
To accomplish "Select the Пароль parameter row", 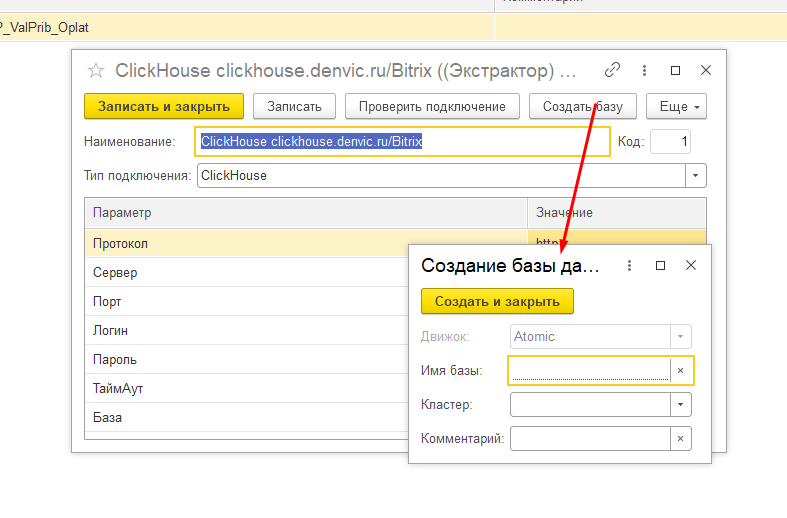I will coord(247,360).
